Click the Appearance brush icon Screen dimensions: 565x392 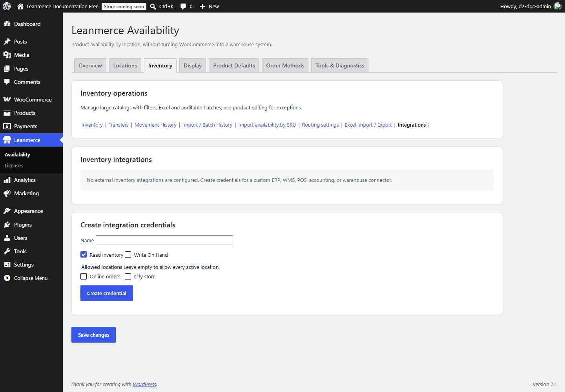[7, 211]
